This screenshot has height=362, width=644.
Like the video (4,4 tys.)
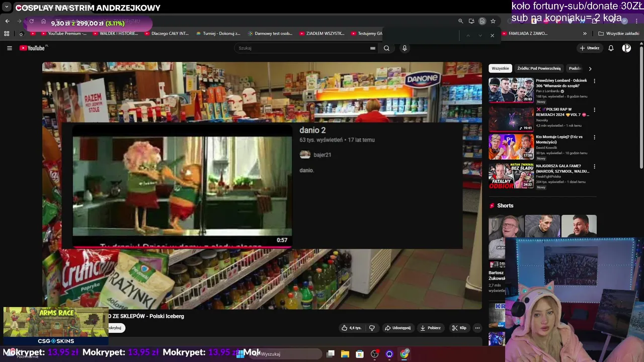tap(351, 328)
